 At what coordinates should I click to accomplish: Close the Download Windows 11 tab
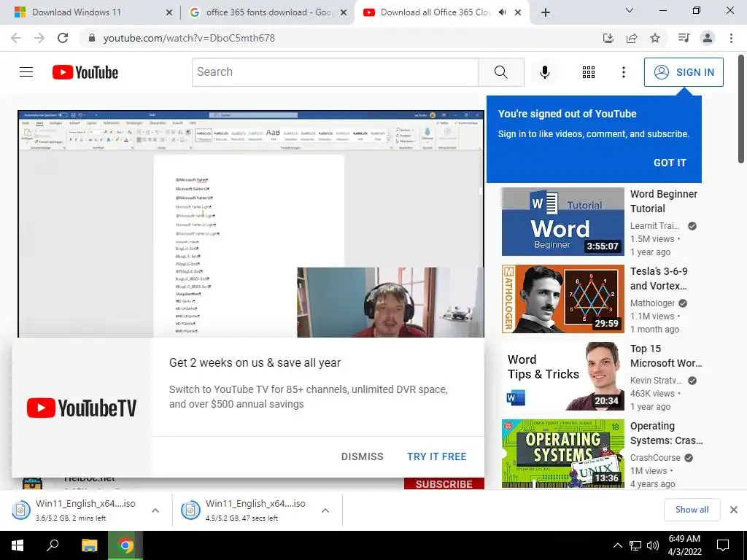pos(169,12)
